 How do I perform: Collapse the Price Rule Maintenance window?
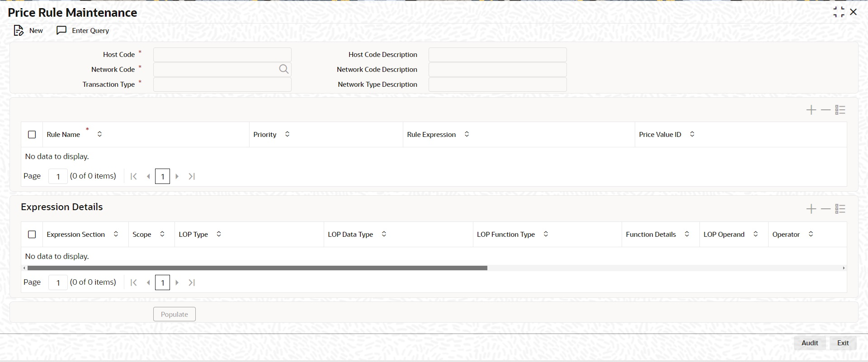click(x=839, y=12)
